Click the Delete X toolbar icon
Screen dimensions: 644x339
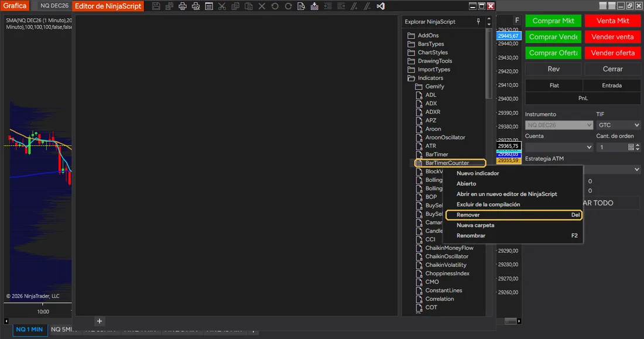pyautogui.click(x=262, y=6)
